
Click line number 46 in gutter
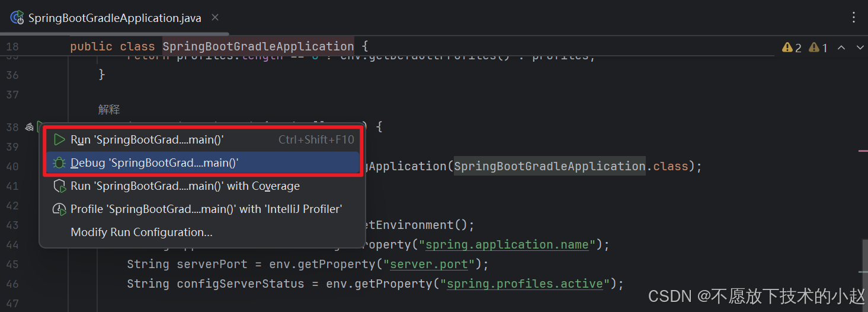point(12,284)
